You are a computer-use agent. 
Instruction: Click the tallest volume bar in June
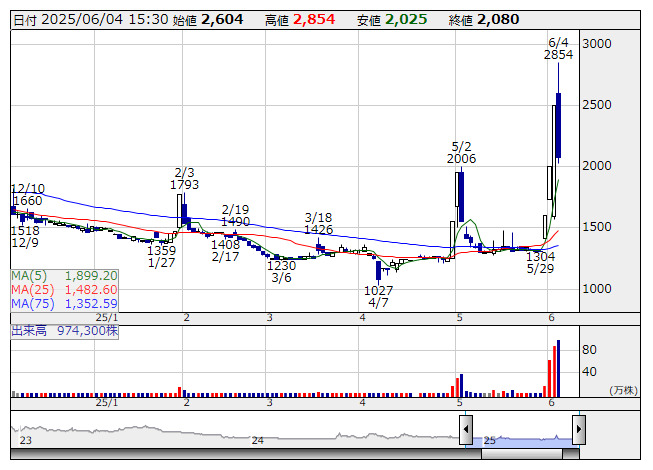[558, 367]
